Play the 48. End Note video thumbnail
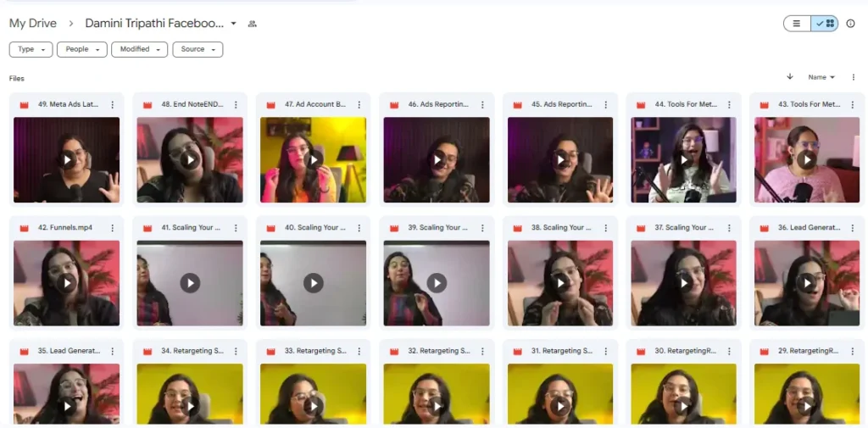This screenshot has width=868, height=428. [190, 160]
